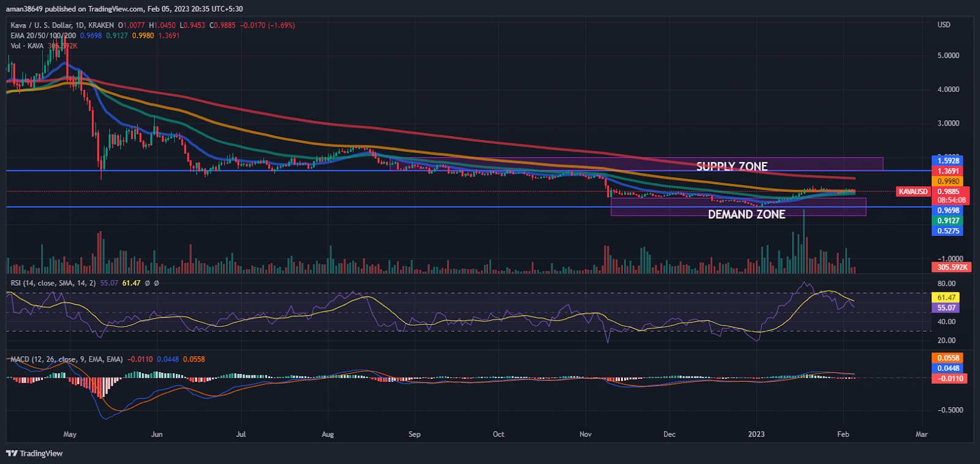The width and height of the screenshot is (980, 464).
Task: Click the 'Sep' label on time axis
Action: pyautogui.click(x=415, y=435)
